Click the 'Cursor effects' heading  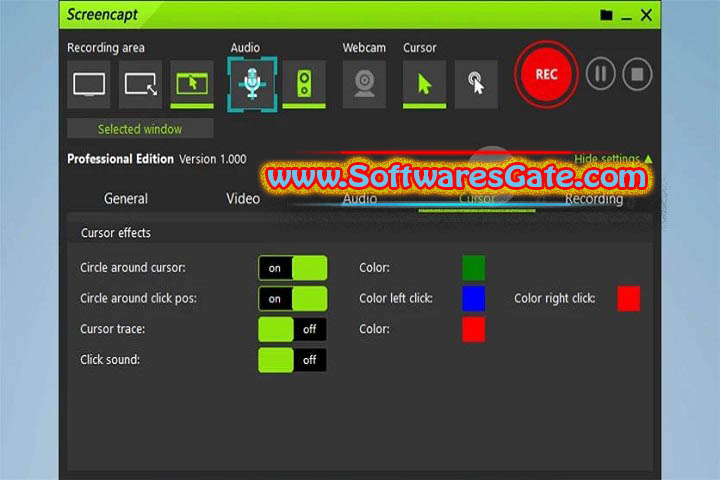tap(116, 233)
